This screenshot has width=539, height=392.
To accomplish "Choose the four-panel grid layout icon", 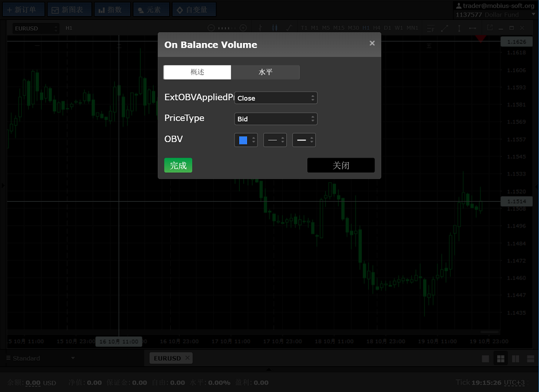I will click(x=501, y=359).
